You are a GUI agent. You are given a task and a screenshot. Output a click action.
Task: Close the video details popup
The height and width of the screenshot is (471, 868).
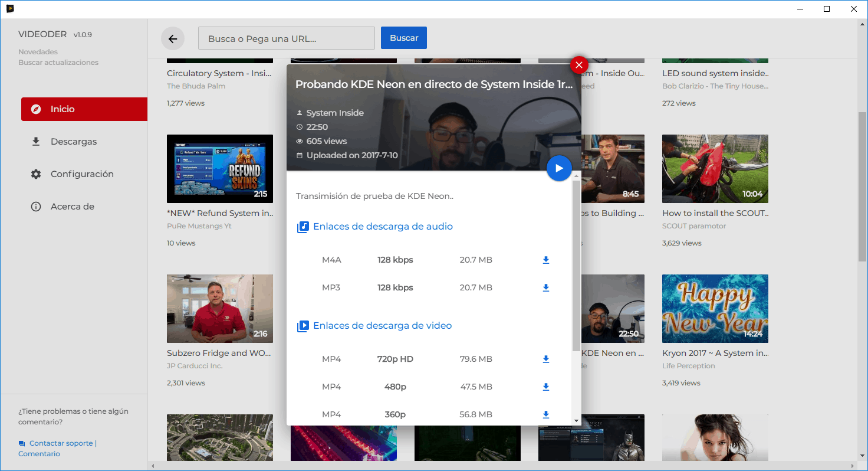[578, 65]
